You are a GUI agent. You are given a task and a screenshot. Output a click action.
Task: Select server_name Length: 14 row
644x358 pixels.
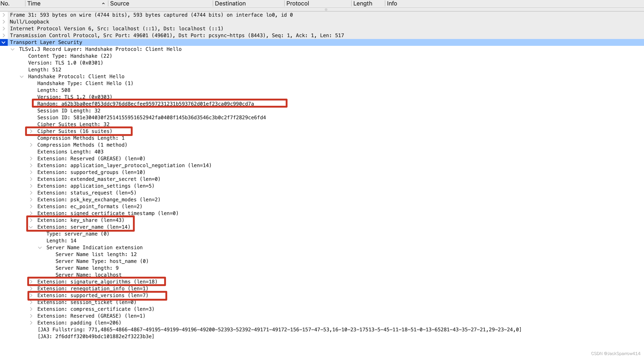(x=61, y=241)
